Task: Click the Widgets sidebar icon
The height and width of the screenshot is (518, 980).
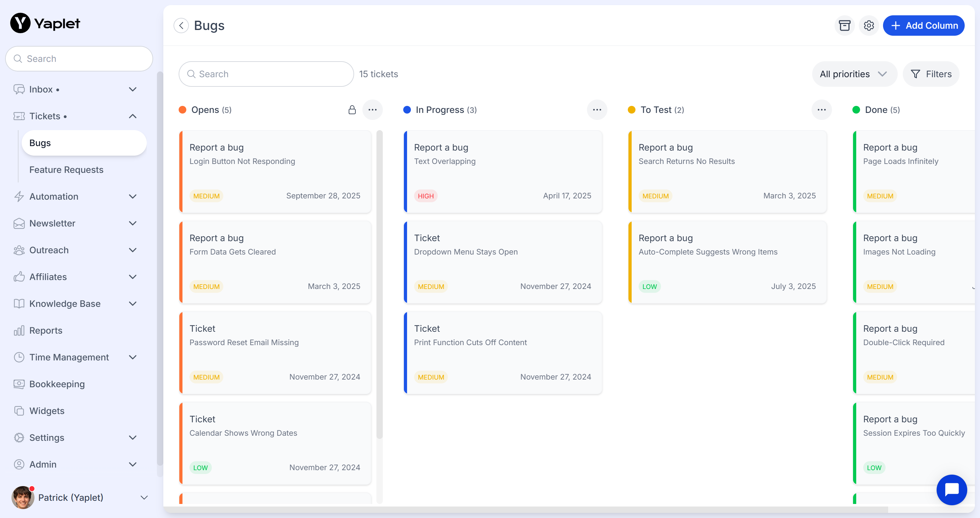Action: pyautogui.click(x=19, y=411)
